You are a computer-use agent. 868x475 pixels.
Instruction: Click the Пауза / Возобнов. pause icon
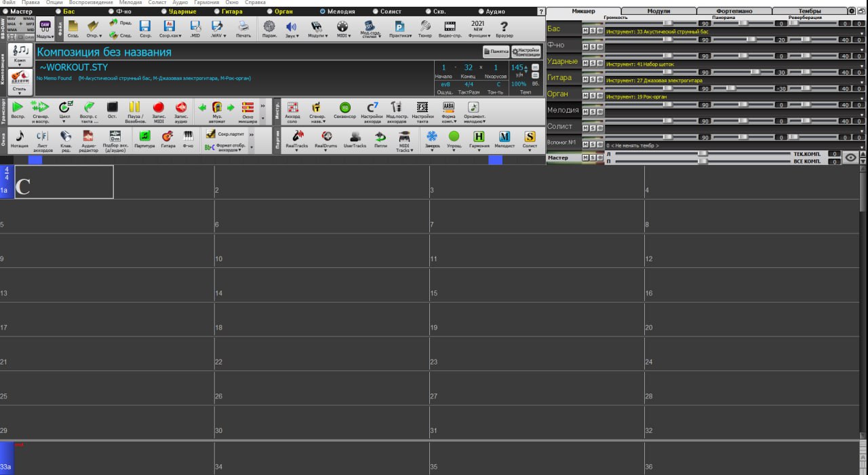135,111
